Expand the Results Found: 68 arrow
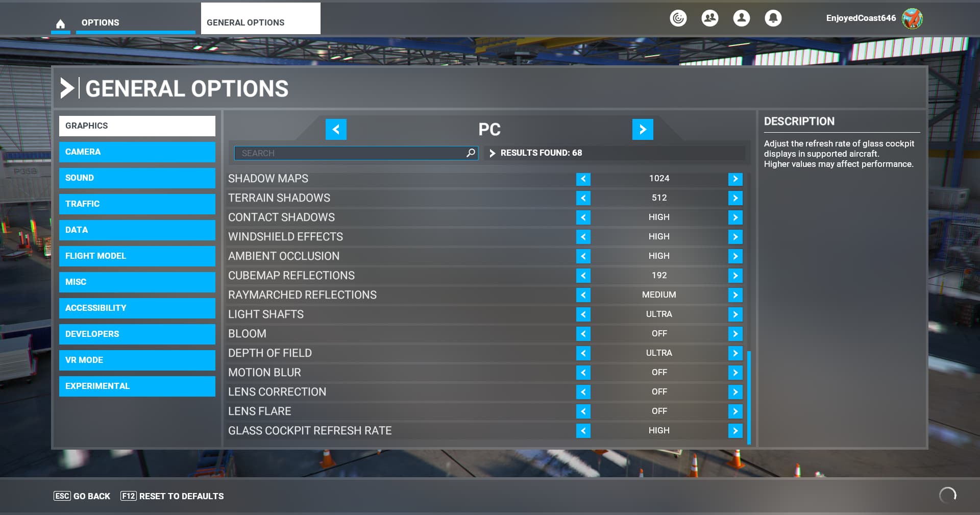This screenshot has width=980, height=515. click(x=493, y=153)
